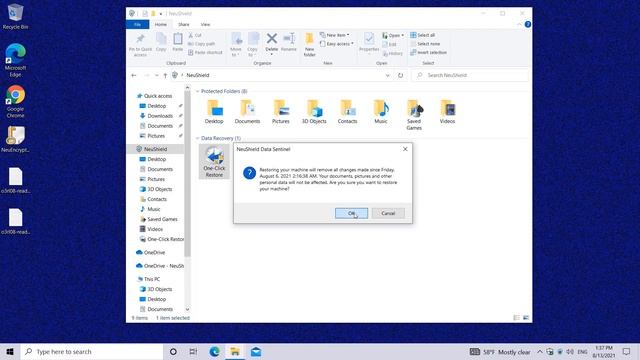Open the 3D Objects protected folder
The height and width of the screenshot is (360, 640).
pyautogui.click(x=314, y=112)
